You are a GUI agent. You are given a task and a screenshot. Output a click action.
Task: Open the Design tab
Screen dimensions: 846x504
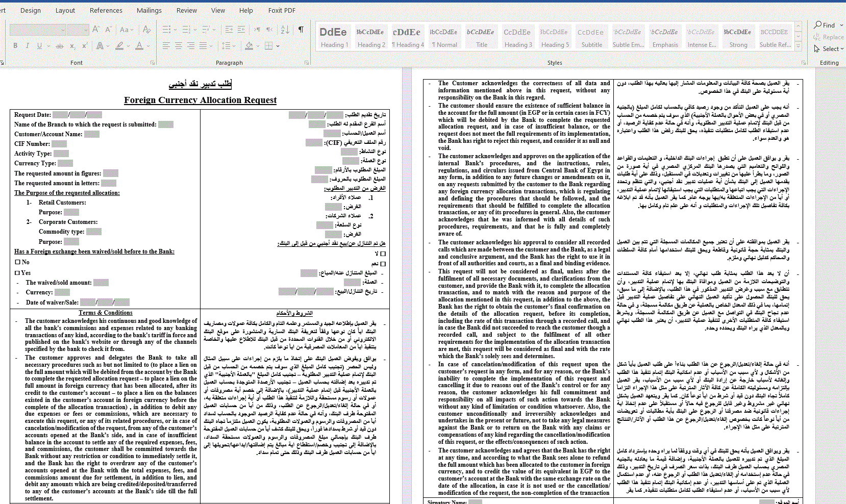click(31, 10)
